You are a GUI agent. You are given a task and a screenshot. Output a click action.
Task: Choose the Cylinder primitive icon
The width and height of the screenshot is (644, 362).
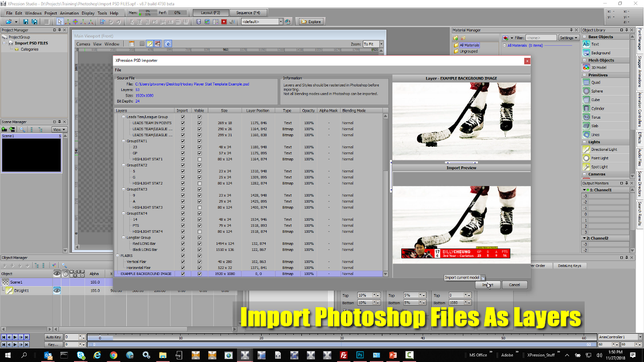(x=586, y=109)
